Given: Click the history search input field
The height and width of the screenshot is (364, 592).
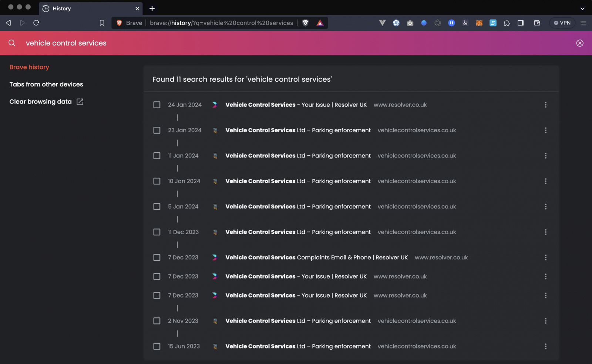Looking at the screenshot, I should coord(296,43).
